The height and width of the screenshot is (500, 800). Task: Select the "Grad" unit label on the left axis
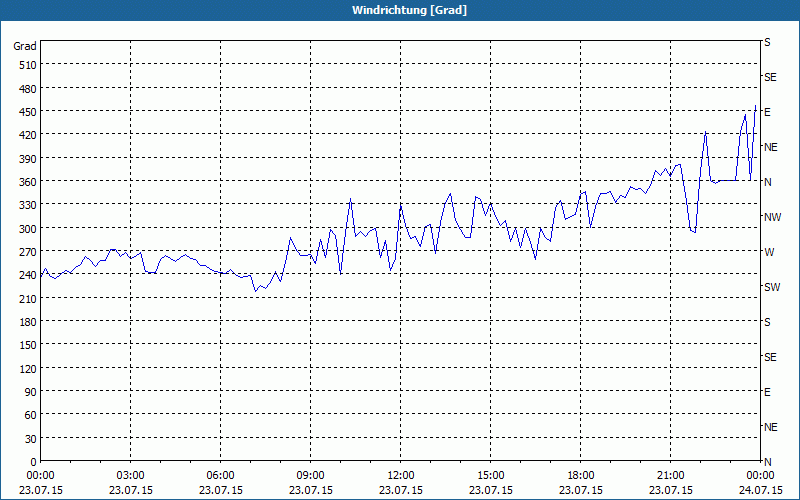pos(25,46)
